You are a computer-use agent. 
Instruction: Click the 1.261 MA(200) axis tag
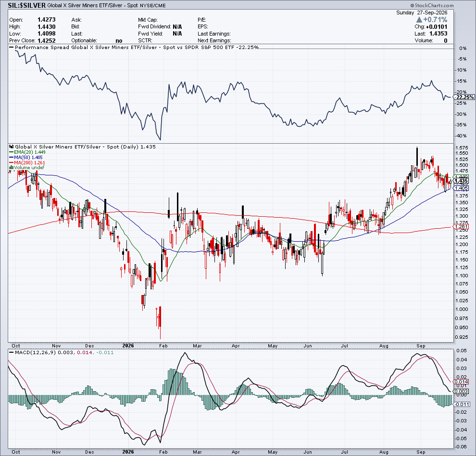(x=462, y=227)
